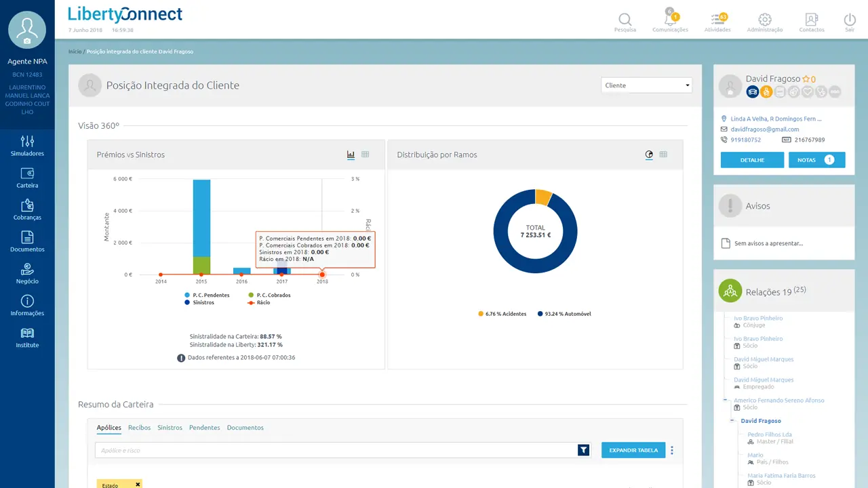
Task: Collapse David Fragoso tree node
Action: click(732, 421)
